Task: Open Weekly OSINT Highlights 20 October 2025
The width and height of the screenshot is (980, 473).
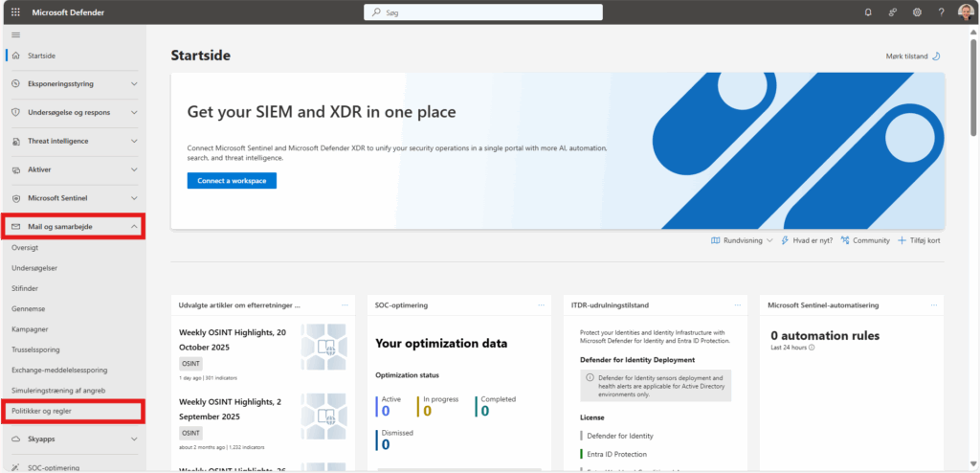Action: point(233,340)
